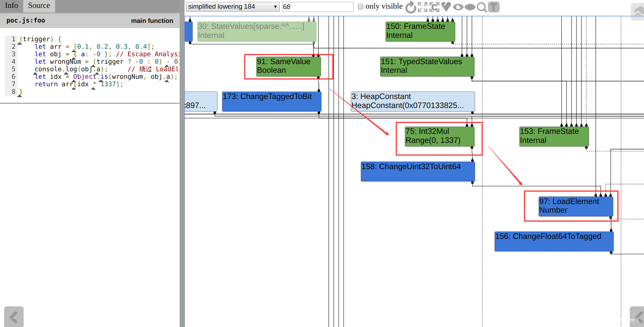Enable the only visible checkbox

click(x=360, y=6)
